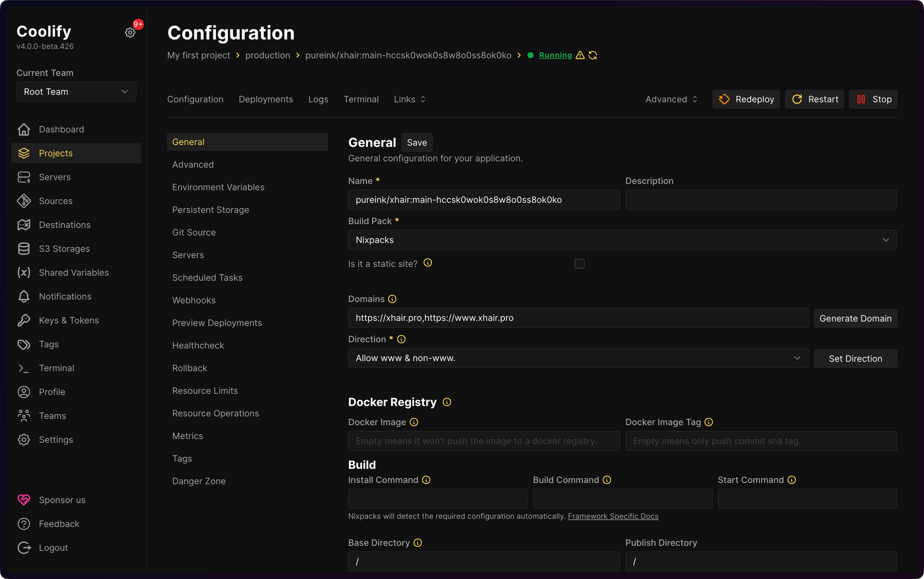Click the refresh status icon beside Running
This screenshot has width=924, height=579.
[593, 55]
